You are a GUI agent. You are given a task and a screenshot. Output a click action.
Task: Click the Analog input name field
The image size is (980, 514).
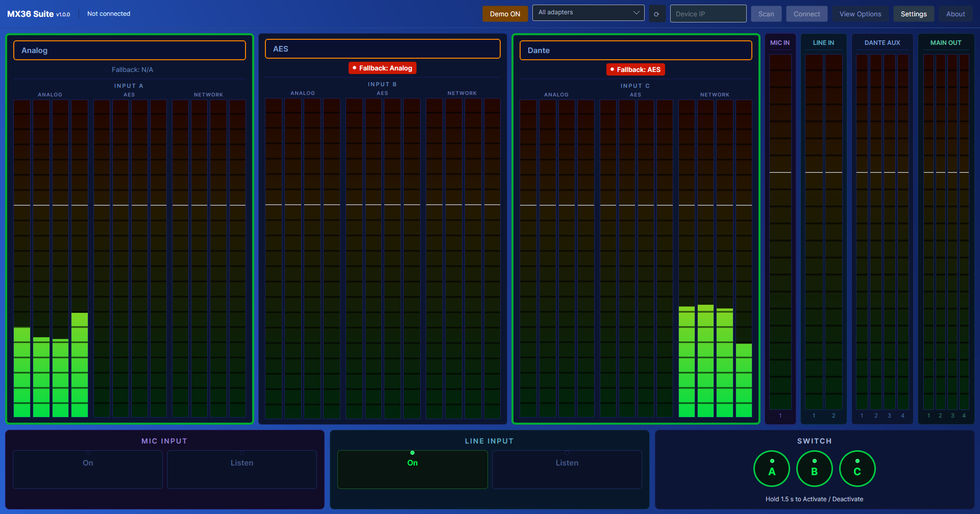point(130,51)
